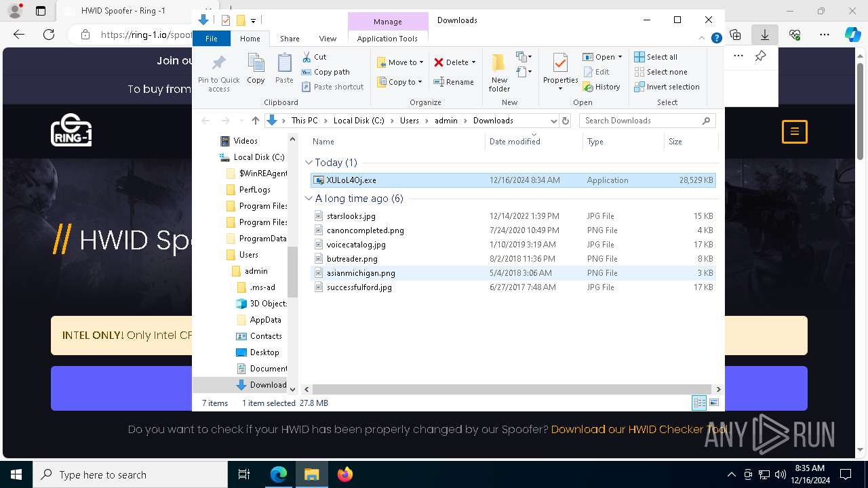Image resolution: width=868 pixels, height=488 pixels.
Task: Click the Rename command
Action: click(x=454, y=82)
